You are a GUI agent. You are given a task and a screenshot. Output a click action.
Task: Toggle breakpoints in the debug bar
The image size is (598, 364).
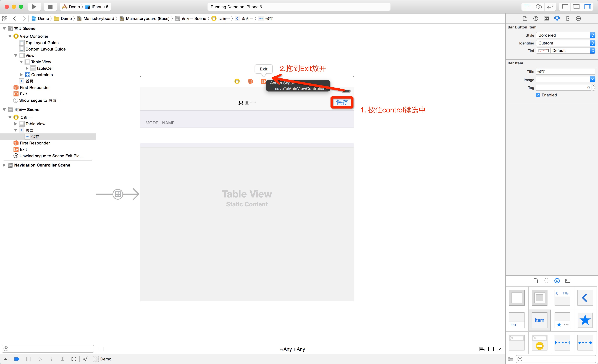17,359
